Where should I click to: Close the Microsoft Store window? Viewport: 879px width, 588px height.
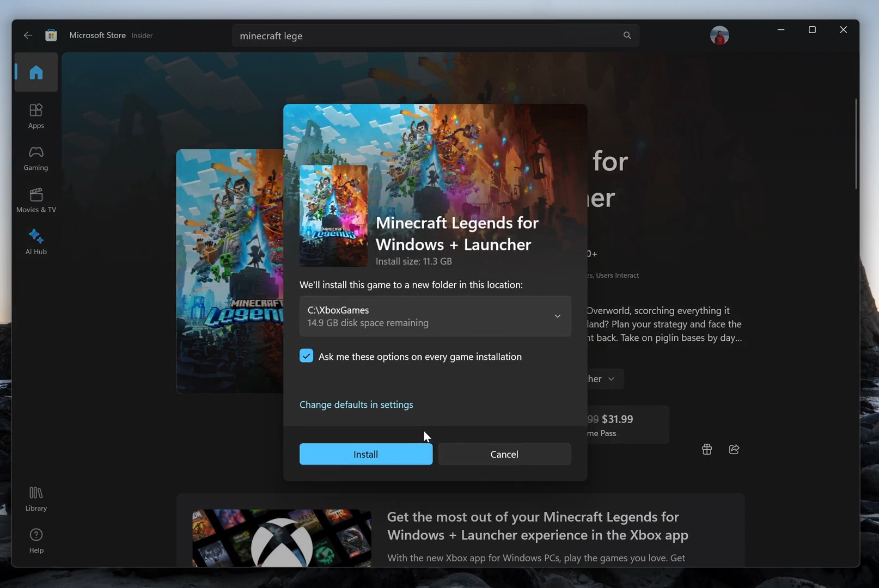843,30
